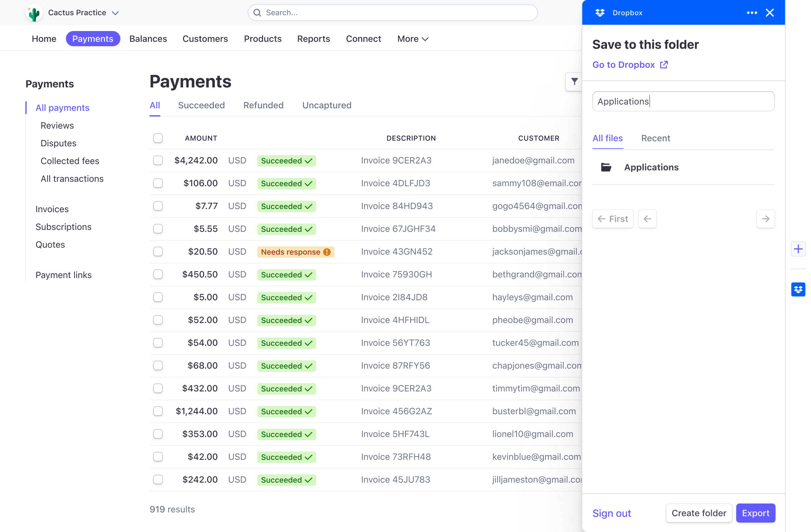Switch to the Succeeded tab
The image size is (811, 532).
201,105
